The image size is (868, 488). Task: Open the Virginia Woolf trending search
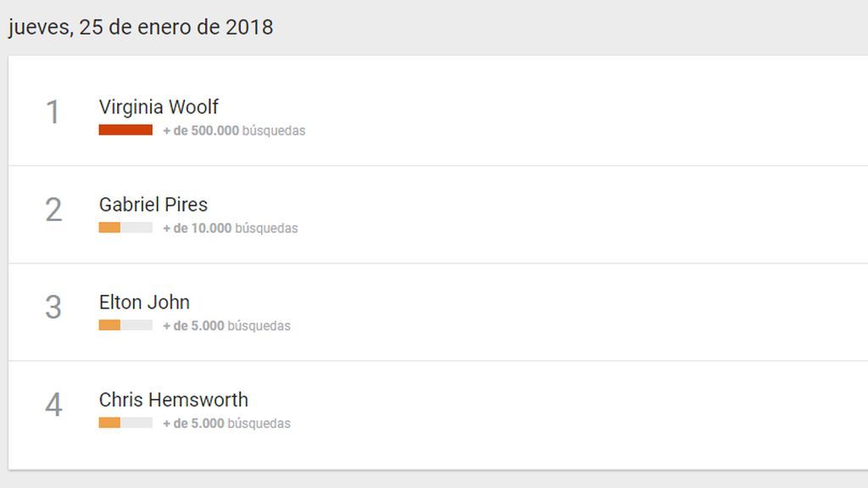[x=159, y=107]
